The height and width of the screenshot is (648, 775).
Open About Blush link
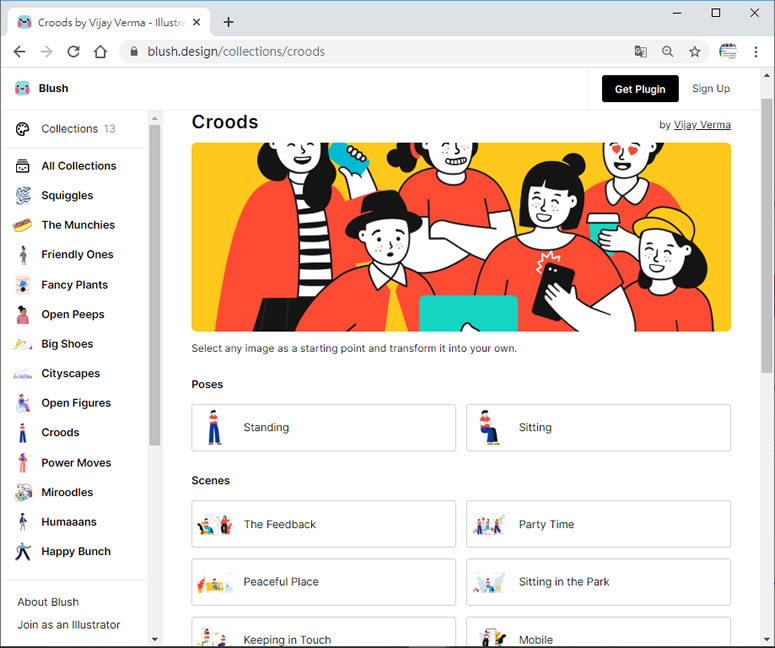[48, 602]
